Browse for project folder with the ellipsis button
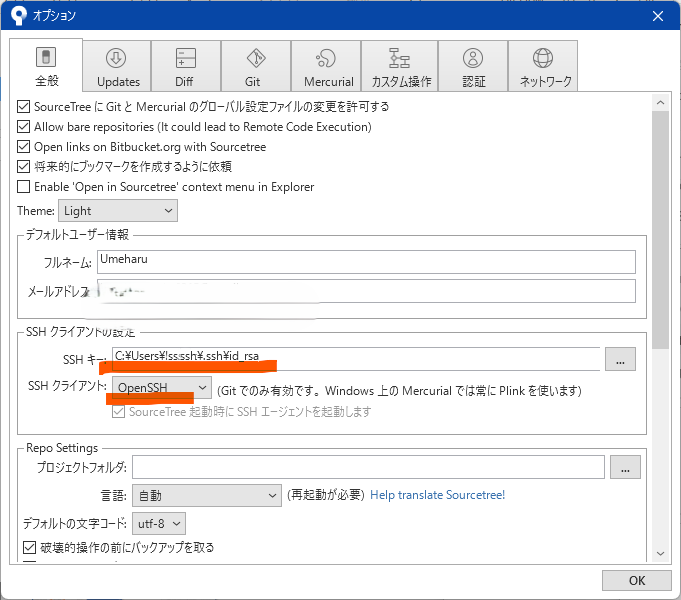The image size is (681, 600). [x=625, y=467]
